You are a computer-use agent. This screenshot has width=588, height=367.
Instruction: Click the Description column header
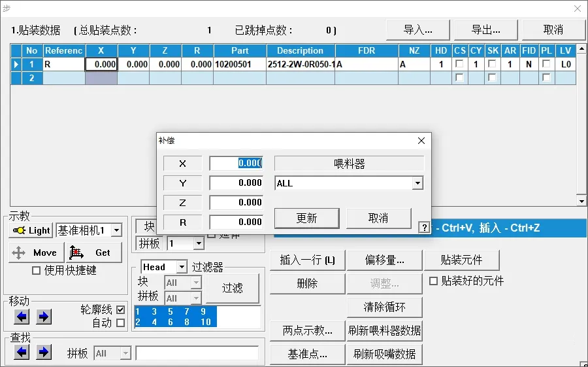tap(300, 50)
